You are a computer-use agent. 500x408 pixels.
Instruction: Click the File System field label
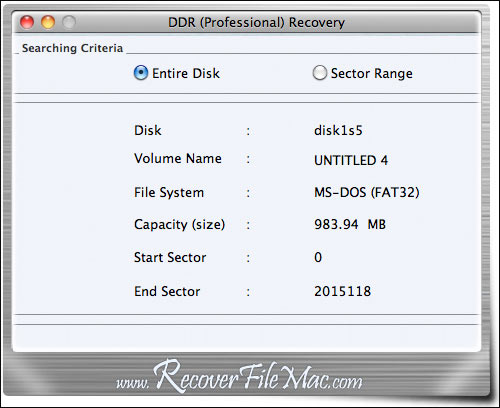coord(169,193)
